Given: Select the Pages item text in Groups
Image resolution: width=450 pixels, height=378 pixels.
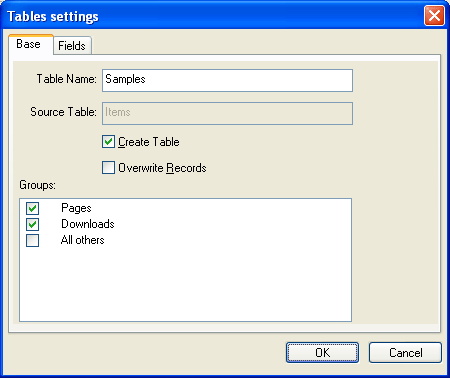Looking at the screenshot, I should pos(76,208).
